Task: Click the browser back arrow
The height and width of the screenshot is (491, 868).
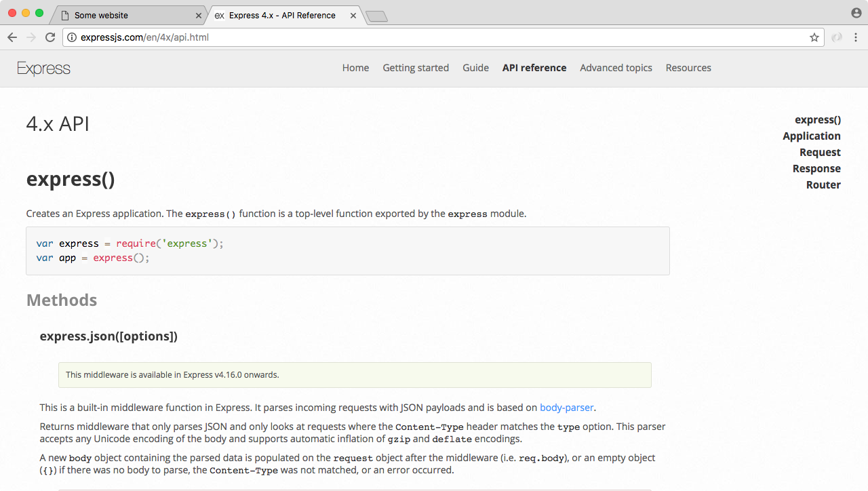Action: (x=12, y=37)
